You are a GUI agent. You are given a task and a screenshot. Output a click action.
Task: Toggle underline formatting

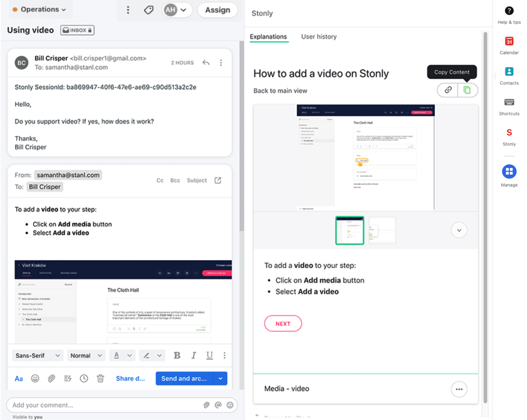click(210, 355)
